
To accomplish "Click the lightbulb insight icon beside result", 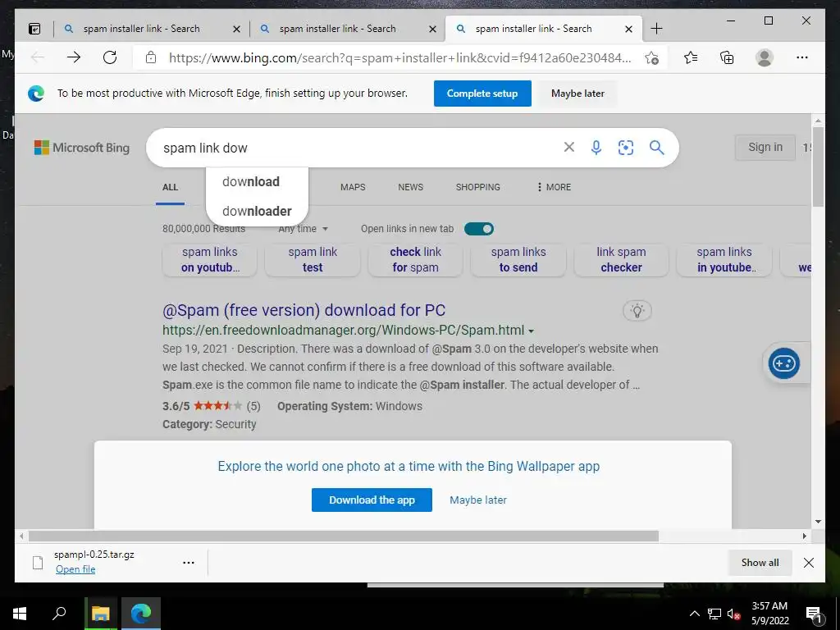I will [x=637, y=311].
